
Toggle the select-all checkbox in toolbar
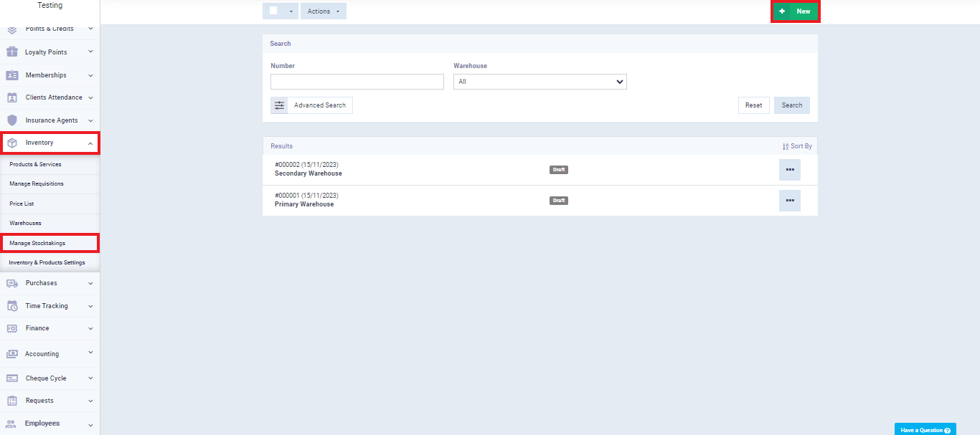coord(273,11)
